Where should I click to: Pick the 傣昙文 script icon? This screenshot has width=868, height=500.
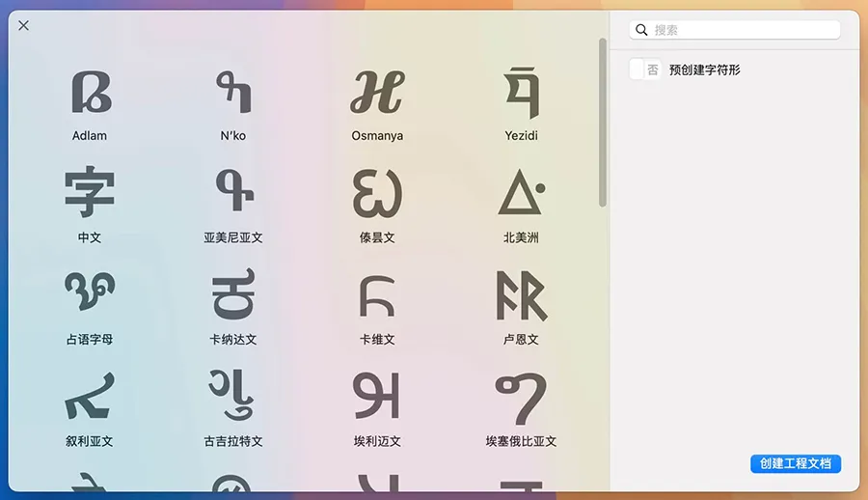[x=376, y=194]
